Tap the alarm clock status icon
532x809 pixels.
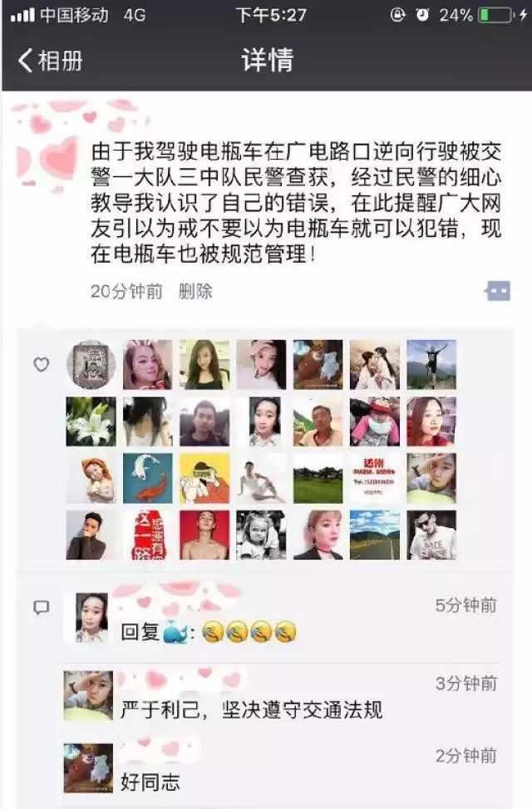422,15
